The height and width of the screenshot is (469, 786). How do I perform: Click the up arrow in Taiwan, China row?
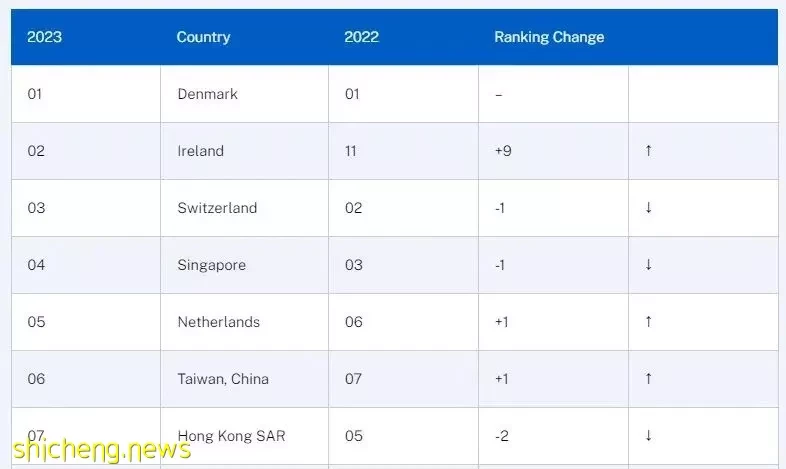(648, 378)
